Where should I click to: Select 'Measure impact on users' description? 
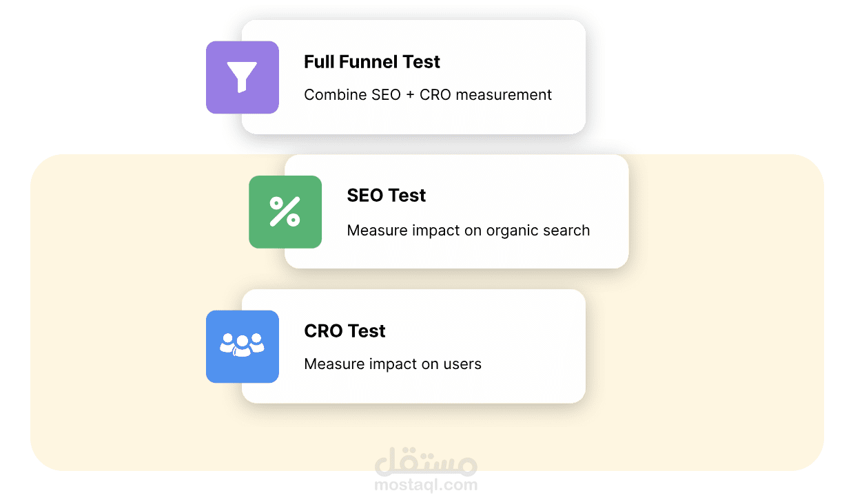393,364
